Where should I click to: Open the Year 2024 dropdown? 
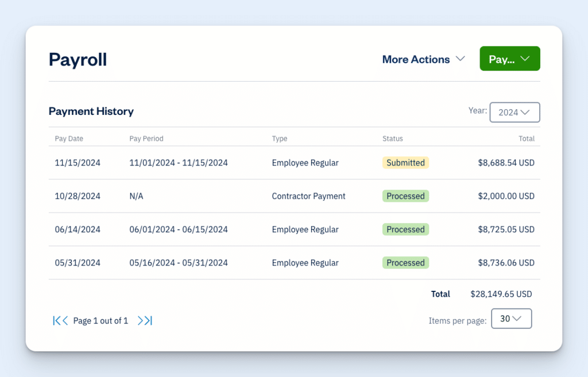coord(514,112)
